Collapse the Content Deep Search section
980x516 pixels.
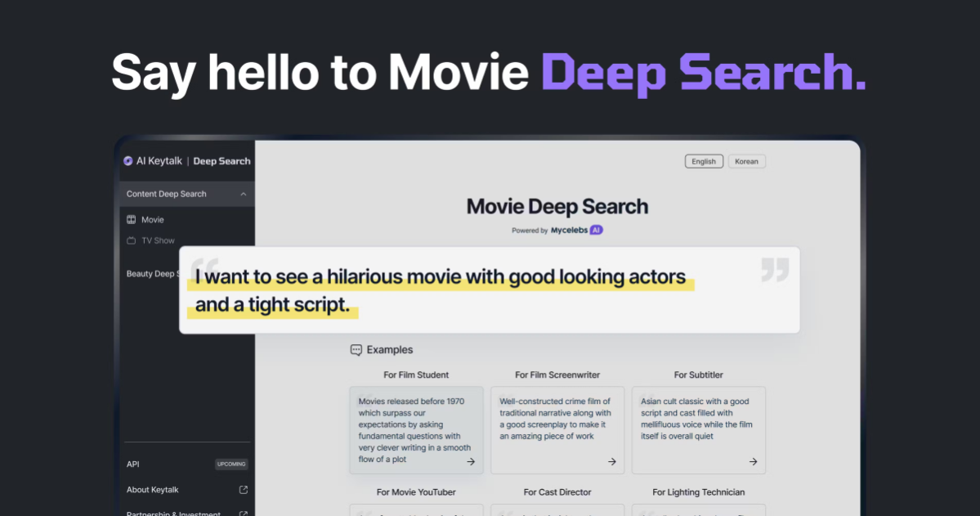point(243,194)
